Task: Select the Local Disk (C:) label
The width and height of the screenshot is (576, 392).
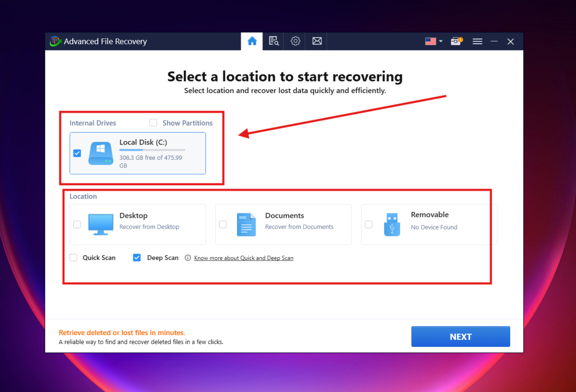Action: 143,142
